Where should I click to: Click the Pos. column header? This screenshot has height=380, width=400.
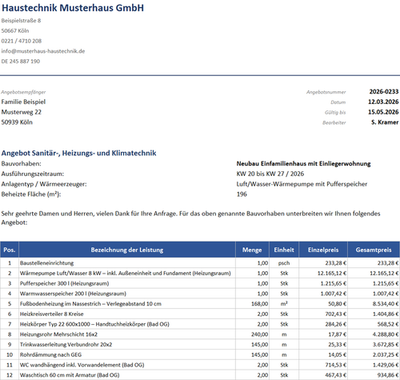click(9, 250)
